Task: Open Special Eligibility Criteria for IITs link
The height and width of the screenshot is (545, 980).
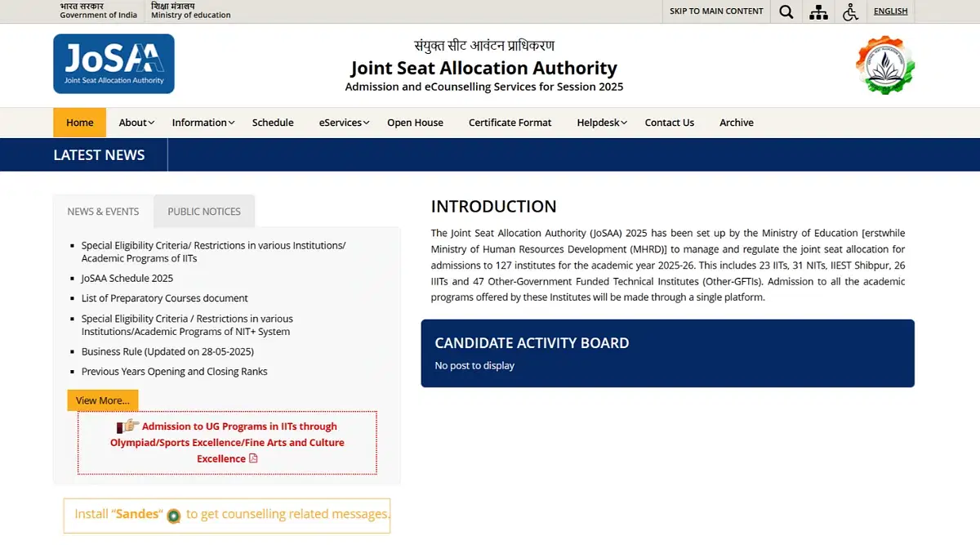Action: point(213,252)
